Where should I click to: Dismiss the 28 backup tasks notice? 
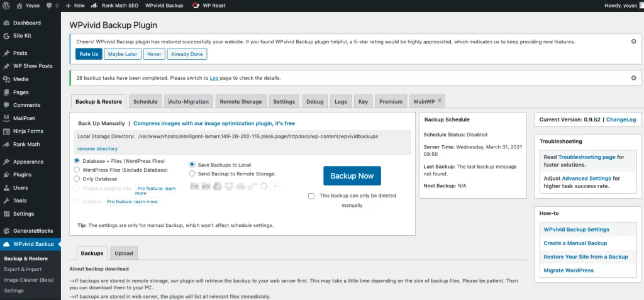pos(634,77)
